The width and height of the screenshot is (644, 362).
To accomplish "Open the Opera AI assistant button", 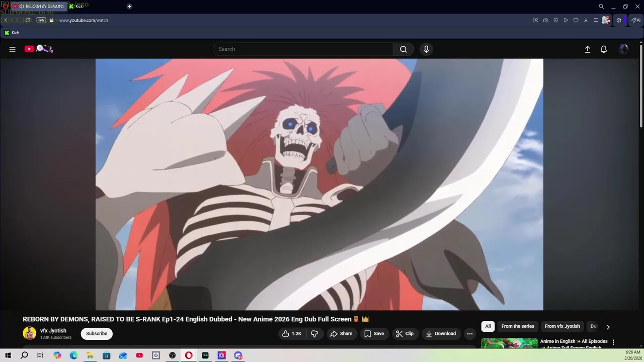I will click(x=636, y=20).
